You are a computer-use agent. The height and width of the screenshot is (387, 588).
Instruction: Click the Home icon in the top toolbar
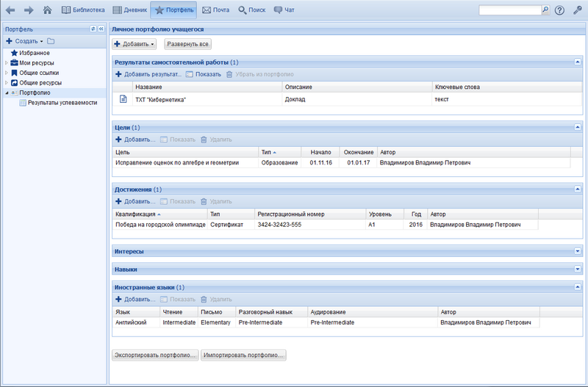(48, 10)
